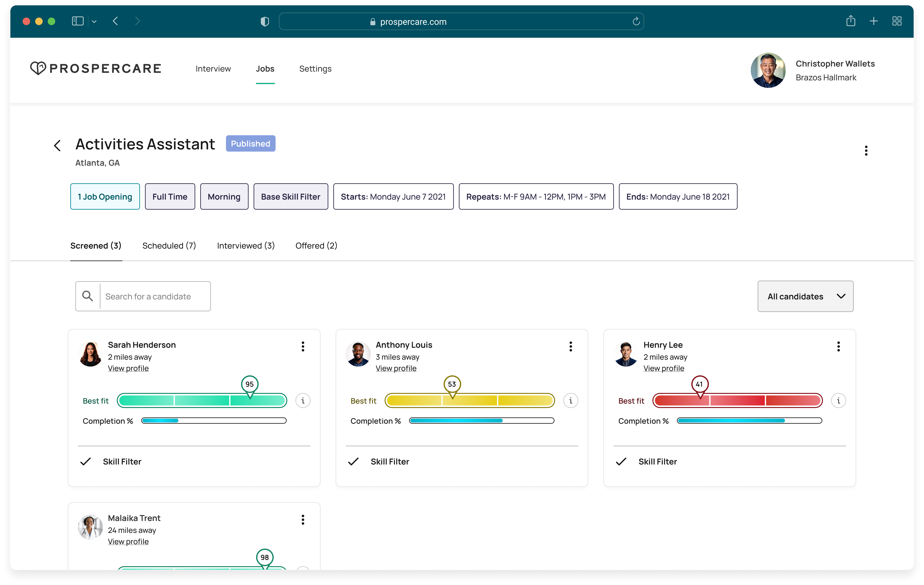Open the browser share icon
The image size is (924, 585).
tap(850, 21)
